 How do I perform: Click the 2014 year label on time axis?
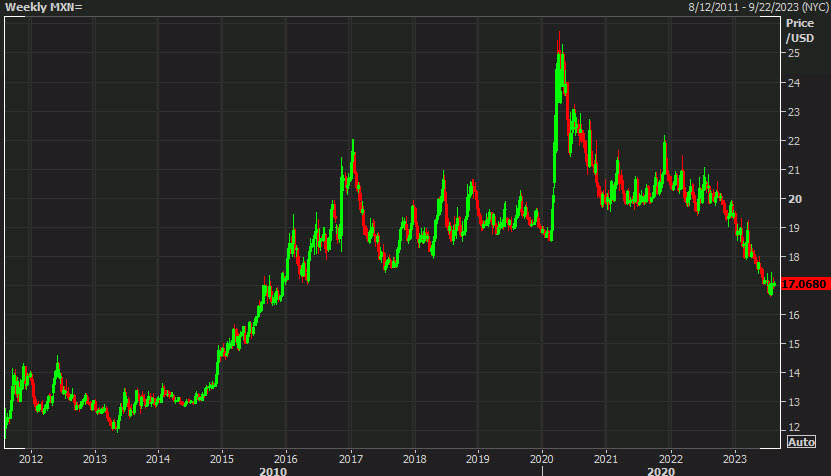click(158, 459)
